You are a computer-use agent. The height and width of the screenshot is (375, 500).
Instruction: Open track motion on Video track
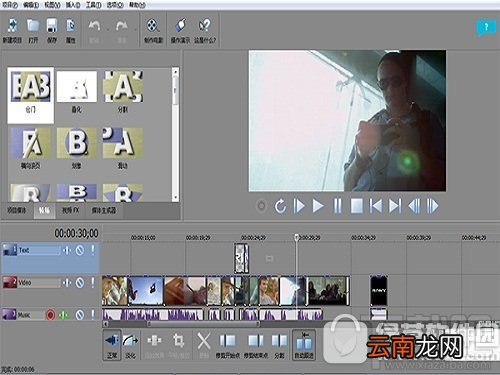pos(67,283)
